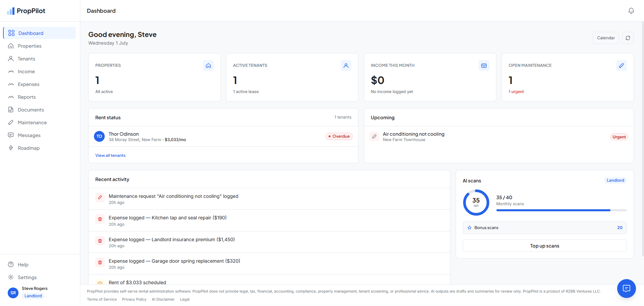This screenshot has height=306, width=644.
Task: Open Settings in the sidebar
Action: [40, 277]
